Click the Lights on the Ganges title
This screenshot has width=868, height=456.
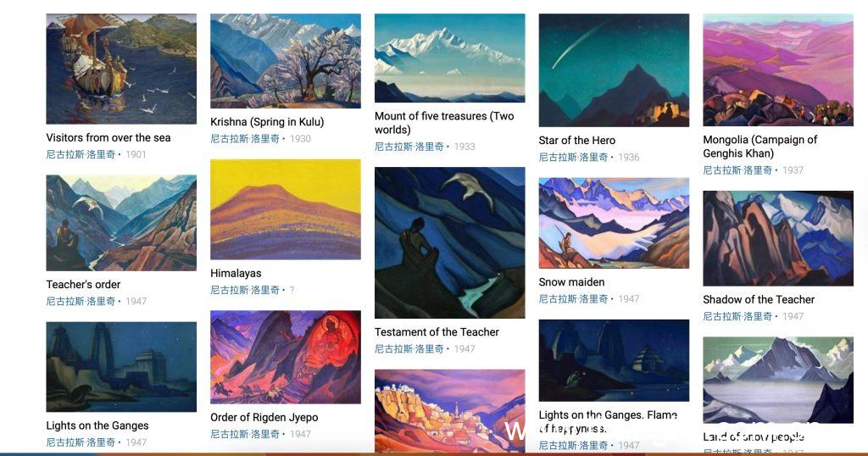click(x=97, y=425)
